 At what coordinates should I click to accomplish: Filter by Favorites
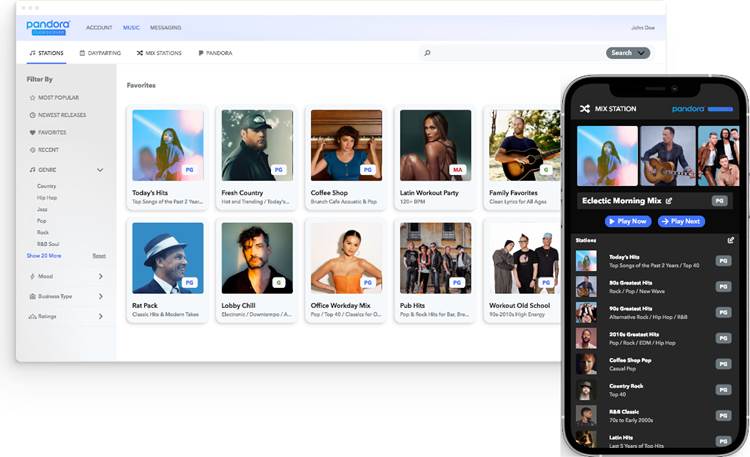pos(48,133)
